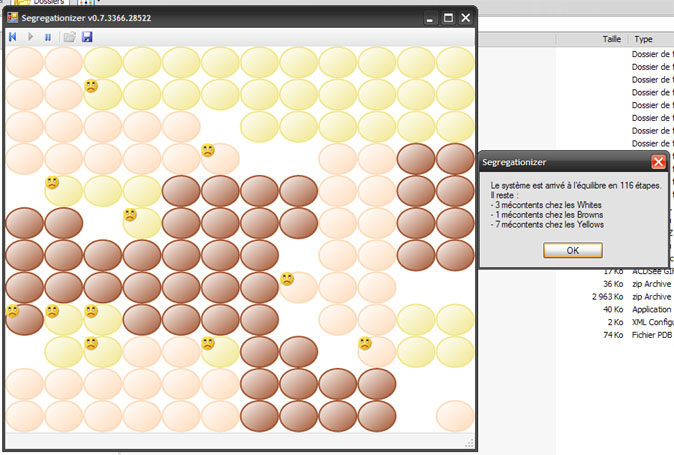Screen dimensions: 674x455
Task: Confirm the equilibrium message with OK
Action: [x=573, y=250]
